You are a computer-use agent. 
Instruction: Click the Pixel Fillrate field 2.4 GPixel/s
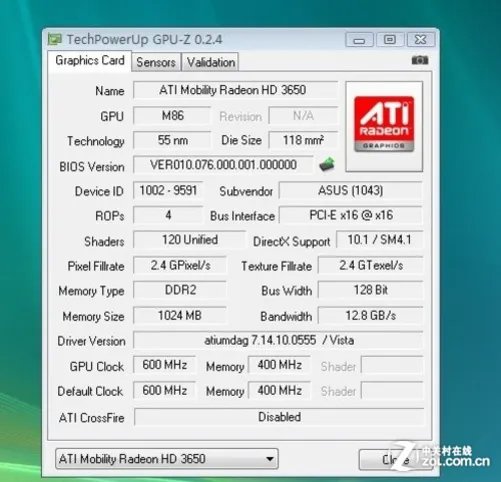click(x=180, y=265)
